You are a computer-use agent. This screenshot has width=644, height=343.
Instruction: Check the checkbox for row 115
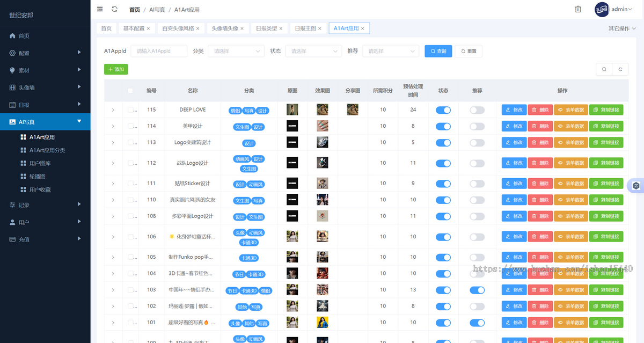tap(130, 110)
